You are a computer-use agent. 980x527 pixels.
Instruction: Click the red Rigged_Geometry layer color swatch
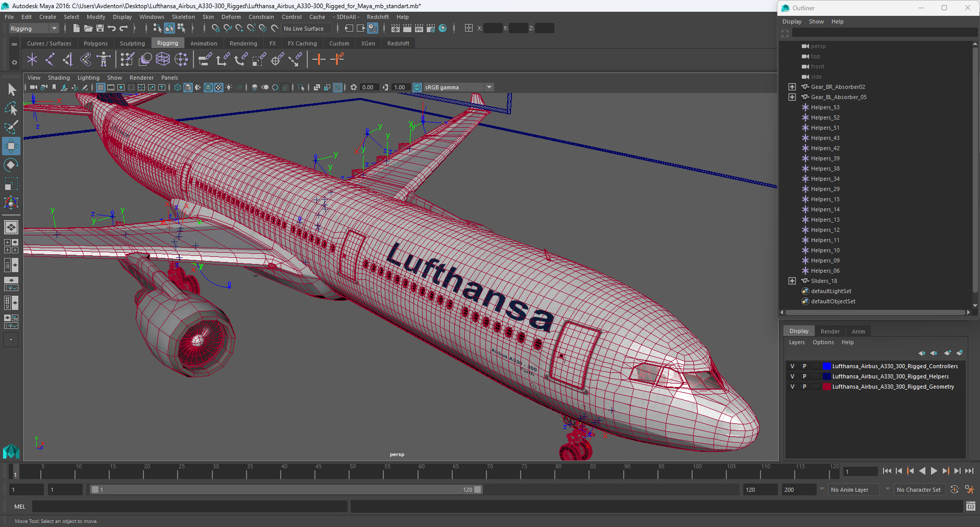tap(826, 387)
